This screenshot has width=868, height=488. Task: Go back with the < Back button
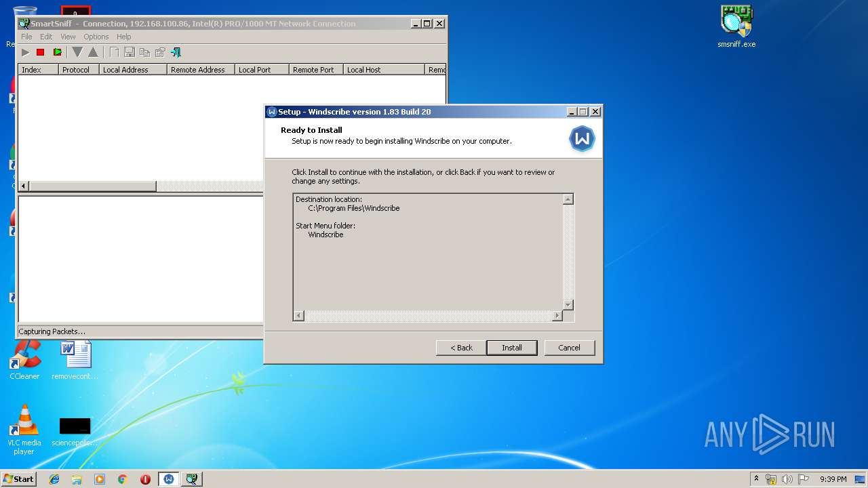461,348
